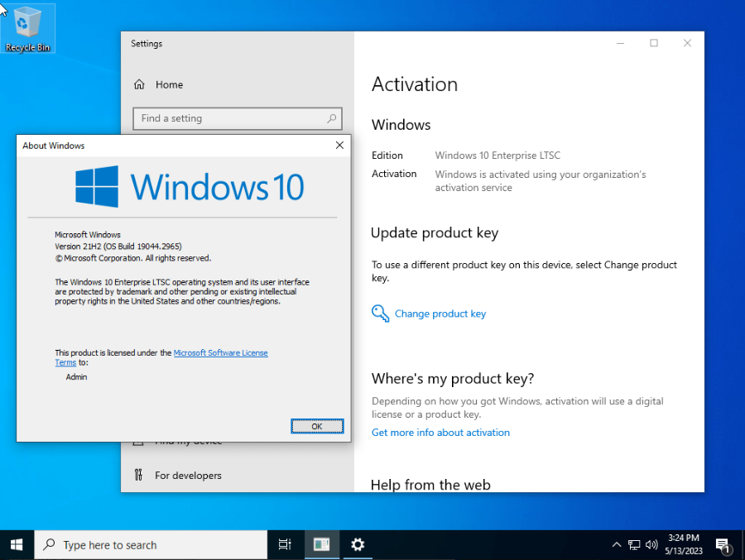The width and height of the screenshot is (745, 560).
Task: Open the Recycle Bin desktop icon
Action: 27,28
